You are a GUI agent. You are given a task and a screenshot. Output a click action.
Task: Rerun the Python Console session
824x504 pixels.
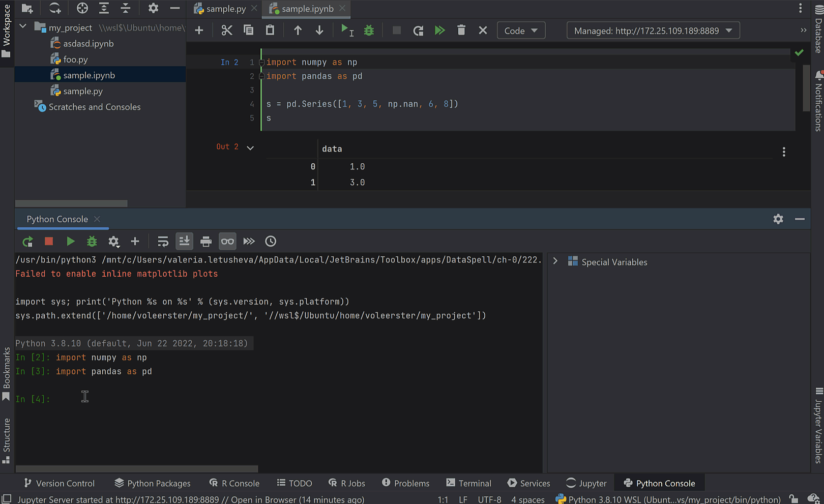pos(27,241)
